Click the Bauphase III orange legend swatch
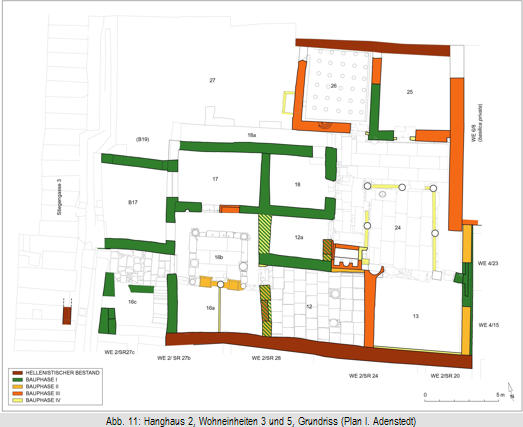This screenshot has width=523, height=427. click(17, 393)
